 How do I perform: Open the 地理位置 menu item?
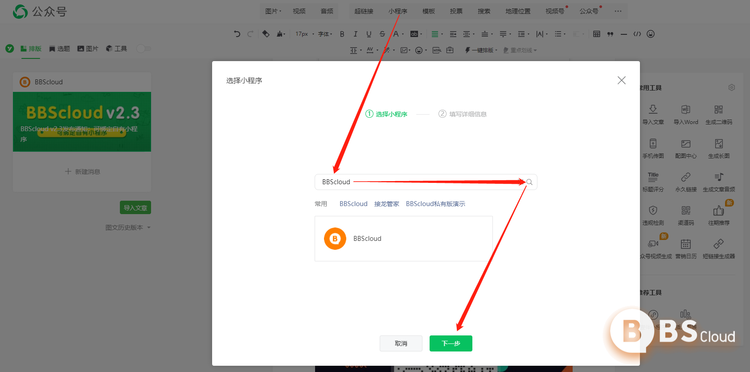coord(518,11)
